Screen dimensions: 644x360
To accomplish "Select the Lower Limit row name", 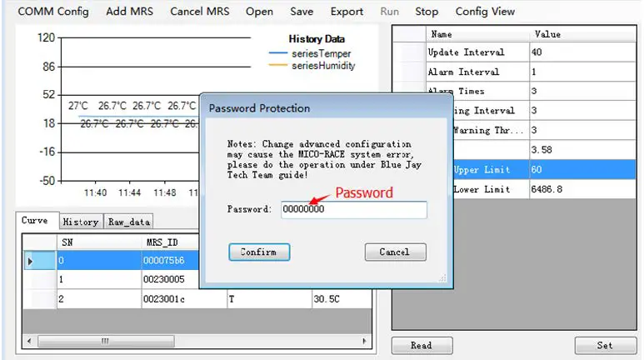I will [x=492, y=189].
